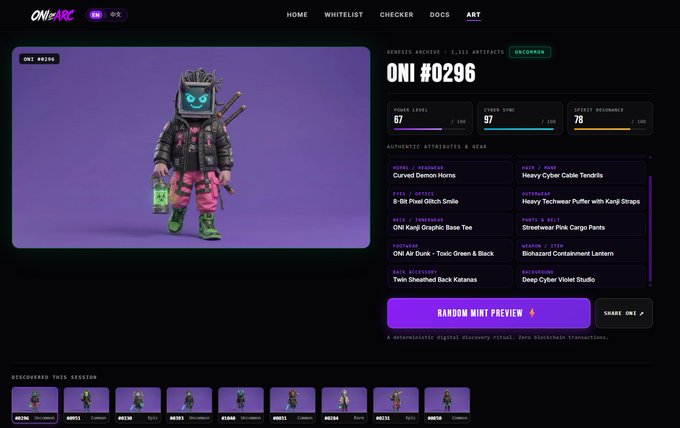Open thumbnail #0951 Common

pos(86,405)
